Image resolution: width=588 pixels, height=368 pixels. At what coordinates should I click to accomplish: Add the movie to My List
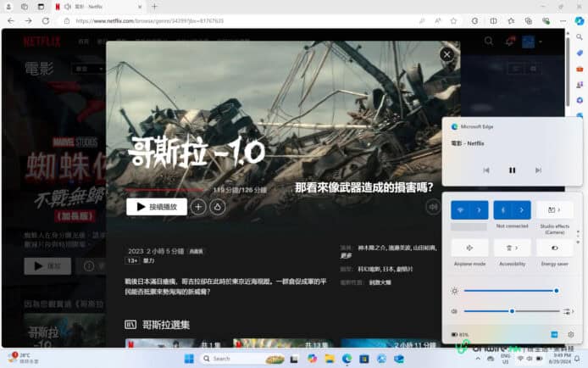tap(198, 206)
